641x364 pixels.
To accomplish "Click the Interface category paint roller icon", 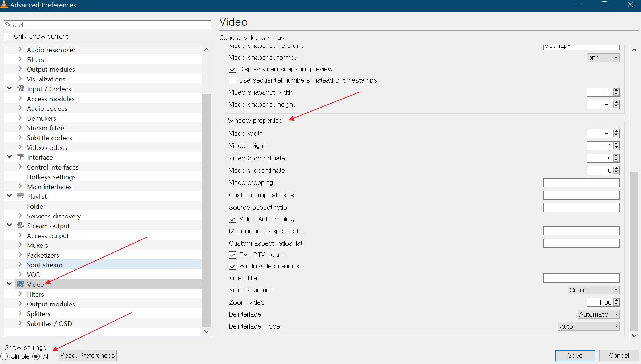I will [21, 157].
